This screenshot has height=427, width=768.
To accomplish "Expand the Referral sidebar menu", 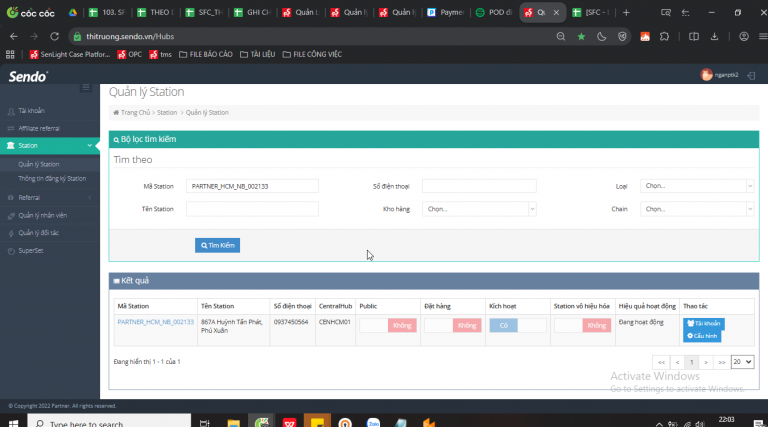I will click(49, 198).
